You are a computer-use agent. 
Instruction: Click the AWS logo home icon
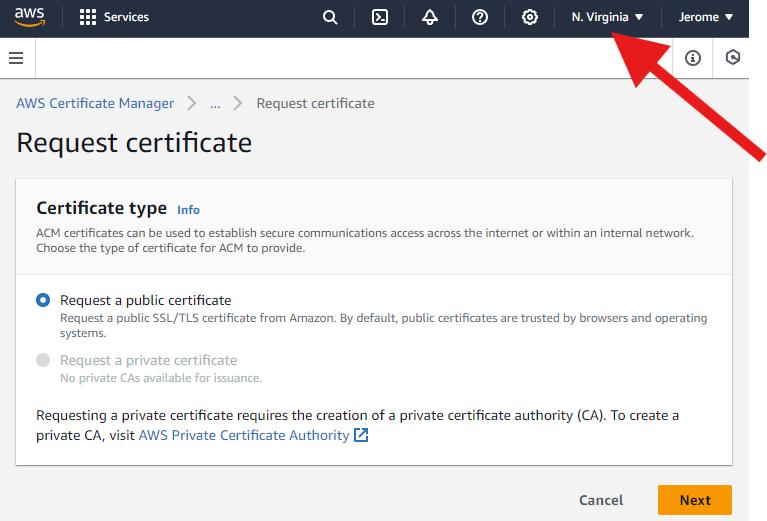(x=29, y=17)
